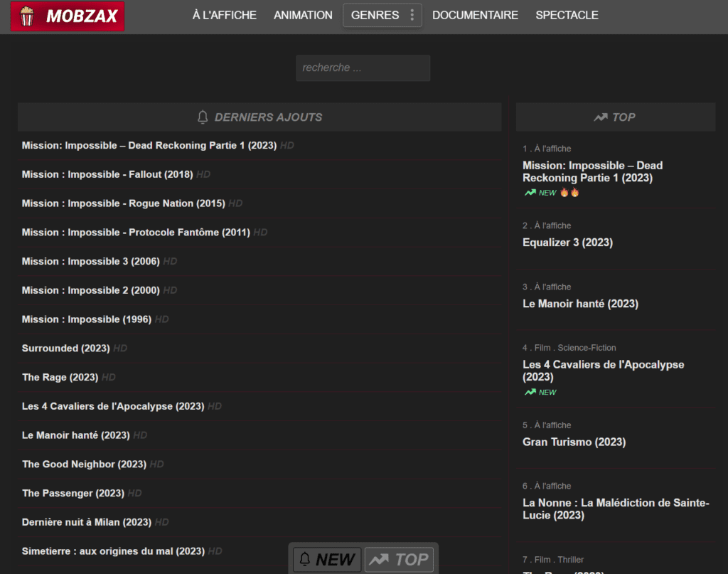Select Equalizer 3 (2023) in TOP list
The image size is (728, 574).
pyautogui.click(x=567, y=243)
